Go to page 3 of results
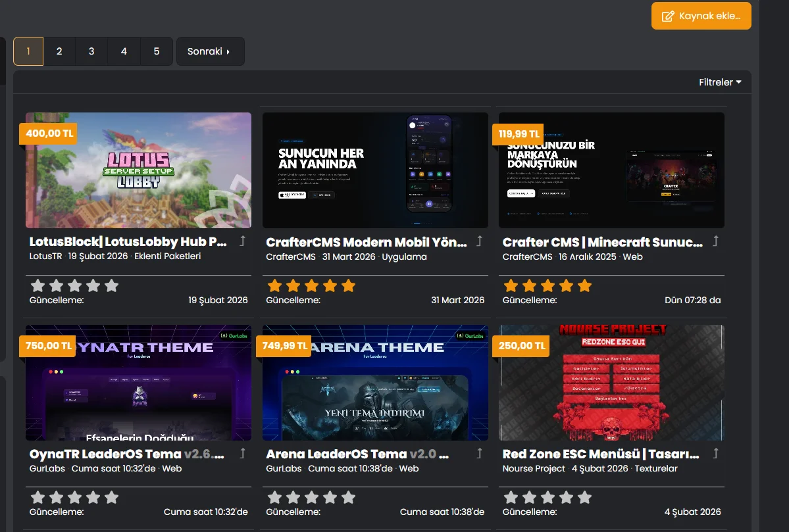 pyautogui.click(x=91, y=51)
